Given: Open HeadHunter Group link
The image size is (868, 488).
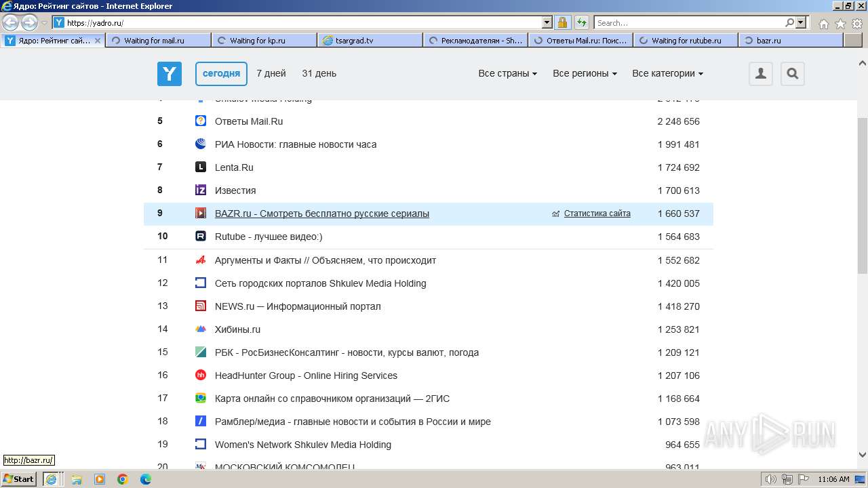Looking at the screenshot, I should tap(306, 375).
